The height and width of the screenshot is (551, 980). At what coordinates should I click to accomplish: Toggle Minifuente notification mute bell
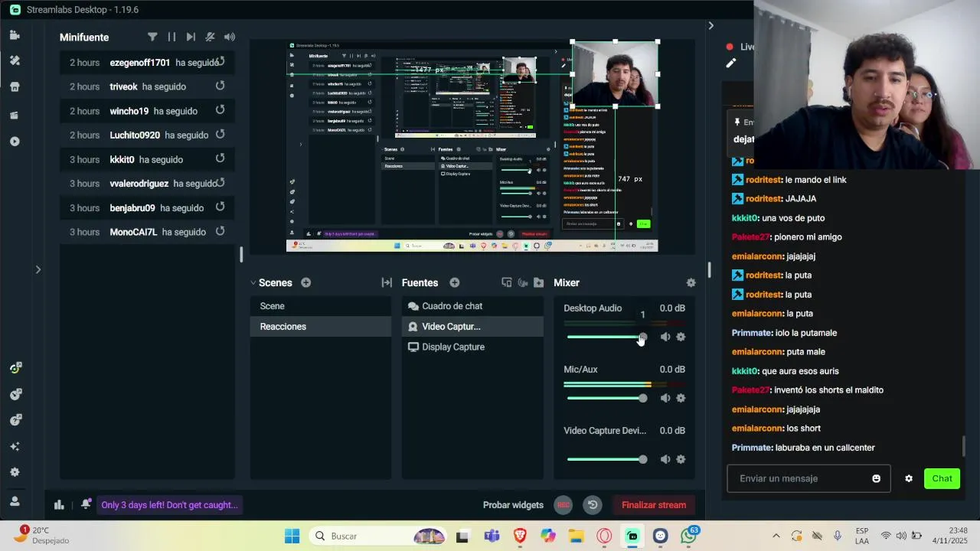[210, 37]
